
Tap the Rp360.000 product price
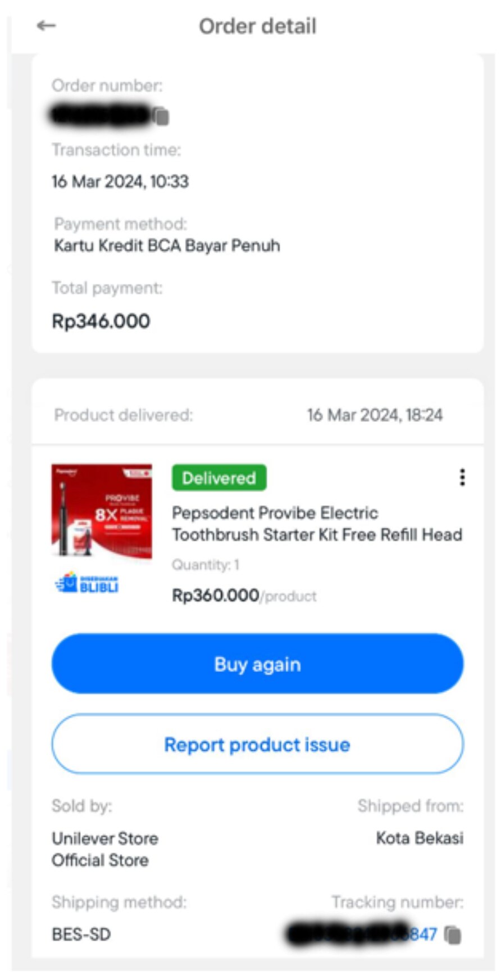(x=216, y=595)
